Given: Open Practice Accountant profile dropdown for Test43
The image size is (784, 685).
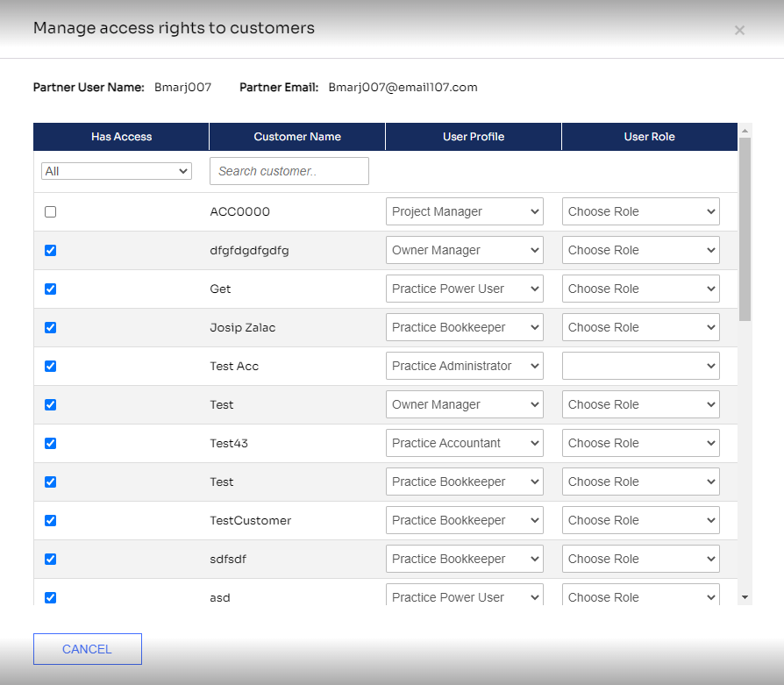Looking at the screenshot, I should [x=465, y=443].
